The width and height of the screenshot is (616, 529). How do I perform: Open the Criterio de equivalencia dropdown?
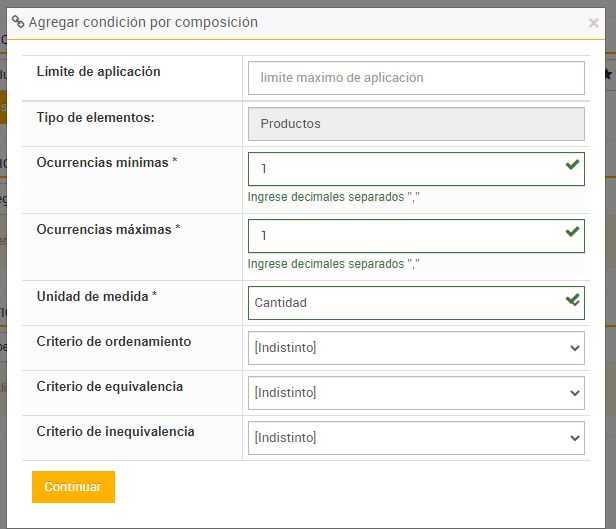click(x=415, y=393)
